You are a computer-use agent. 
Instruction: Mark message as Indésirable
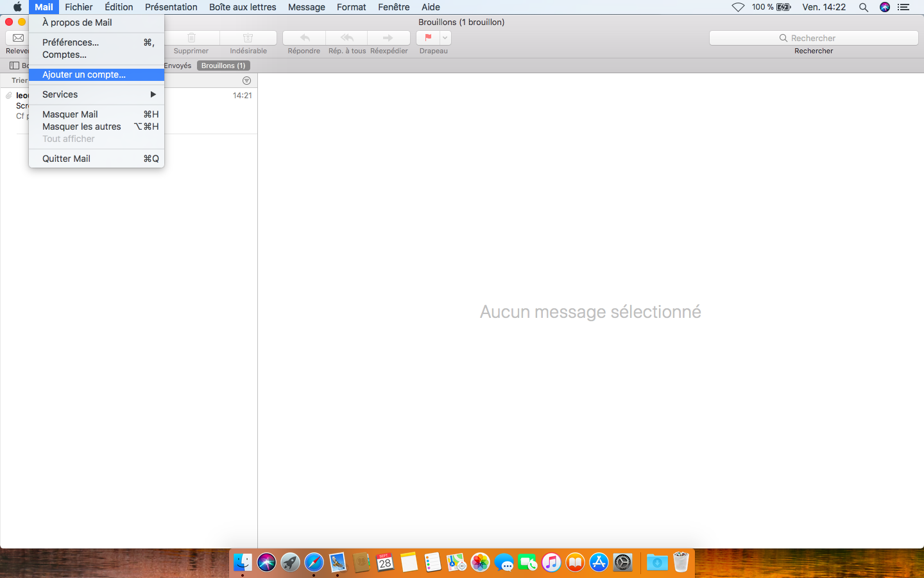pos(248,38)
